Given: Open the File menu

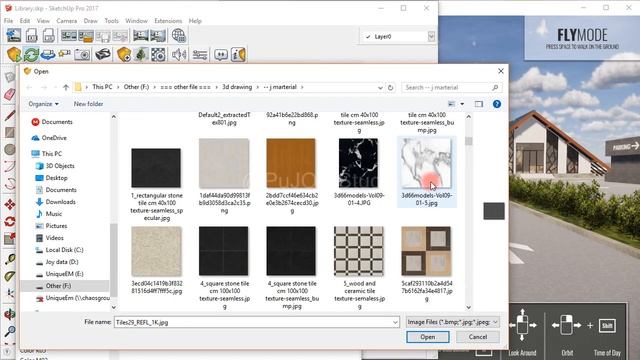Looking at the screenshot, I should (8, 21).
